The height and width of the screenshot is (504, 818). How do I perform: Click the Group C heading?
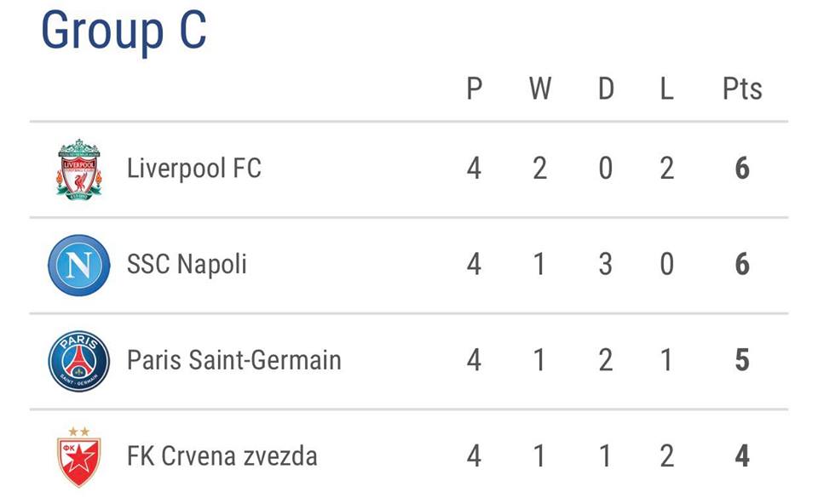[124, 31]
